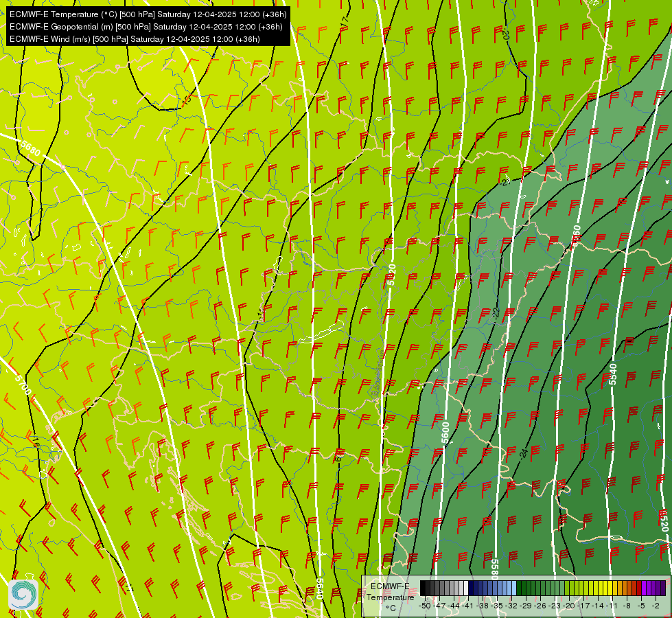This screenshot has width=672, height=618.
Task: Click the -50 tick label on temperature scale
Action: 425,606
